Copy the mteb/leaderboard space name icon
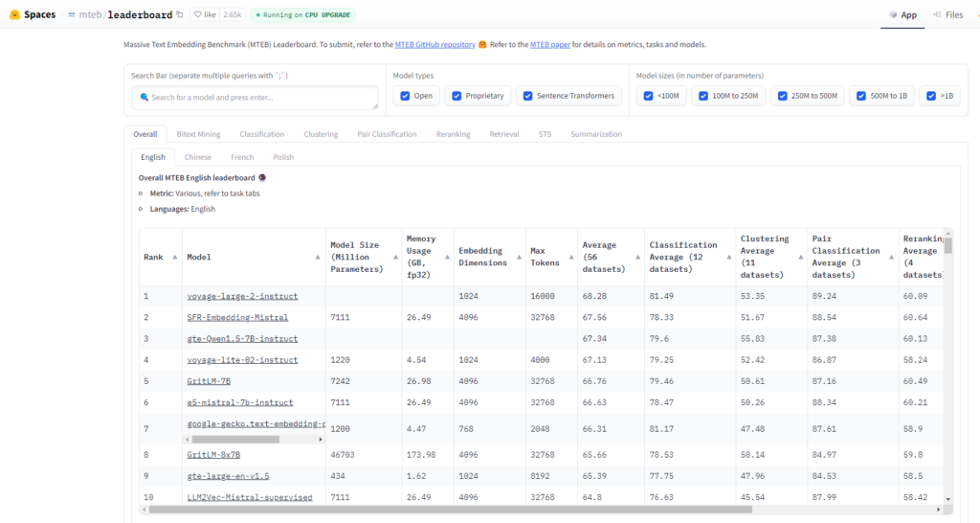980x523 pixels. (180, 14)
